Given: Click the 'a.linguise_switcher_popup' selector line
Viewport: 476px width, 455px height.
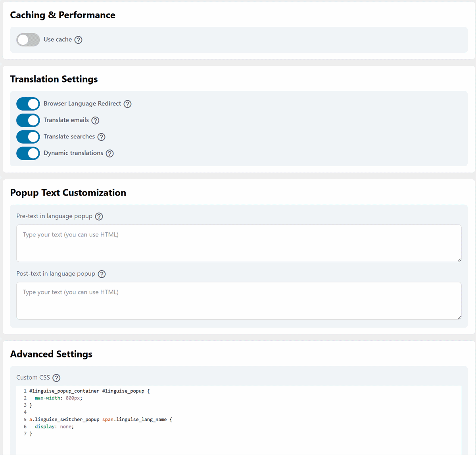Looking at the screenshot, I should point(101,419).
